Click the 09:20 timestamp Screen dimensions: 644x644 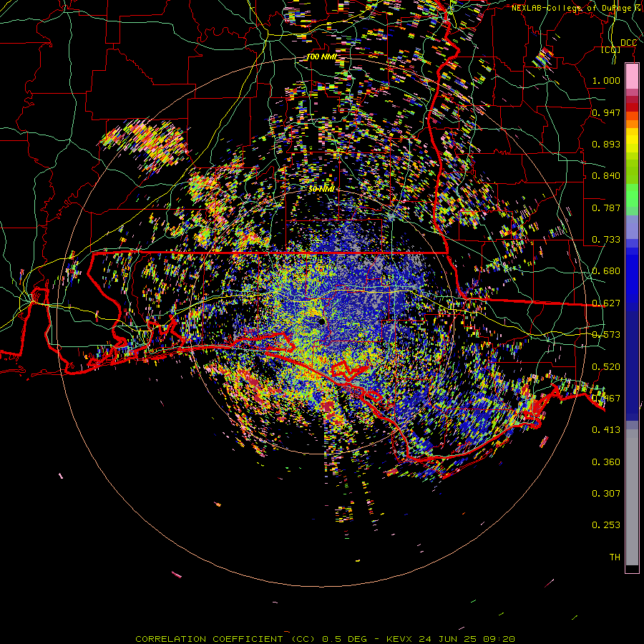(498, 639)
